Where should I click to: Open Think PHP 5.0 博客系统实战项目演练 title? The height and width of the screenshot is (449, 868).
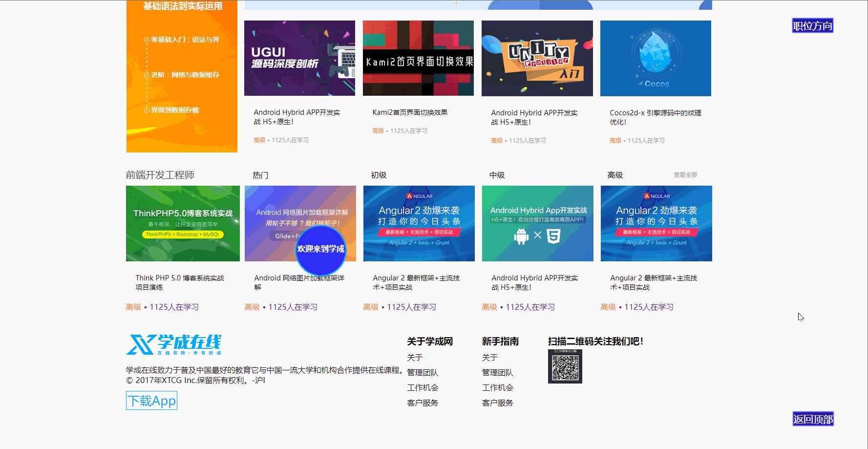click(180, 282)
